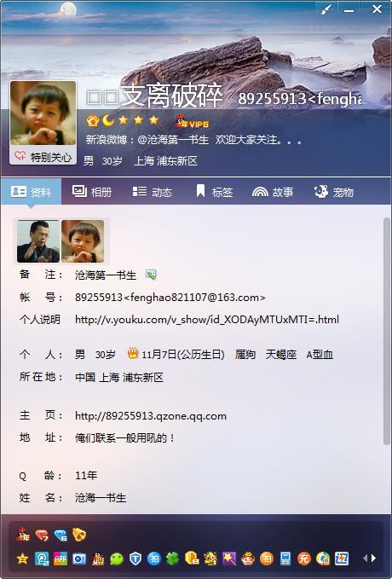Open the green WeChat bubble icon
This screenshot has height=579, width=392.
(117, 559)
